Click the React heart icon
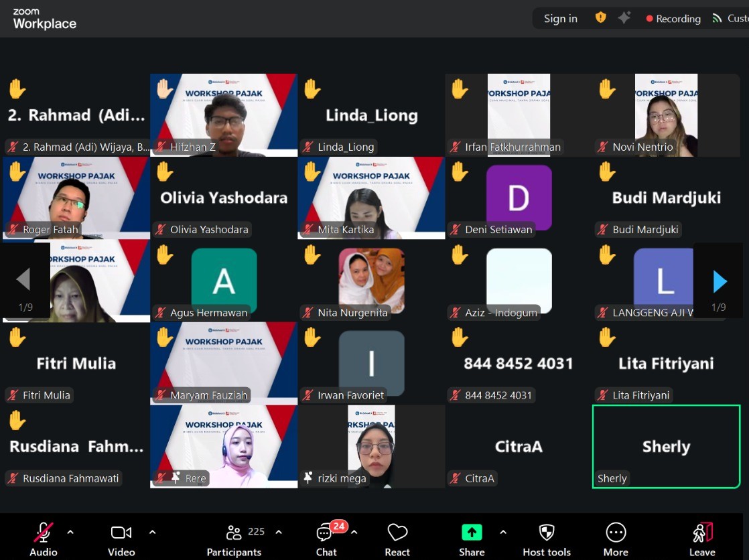This screenshot has width=749, height=560. point(397,533)
